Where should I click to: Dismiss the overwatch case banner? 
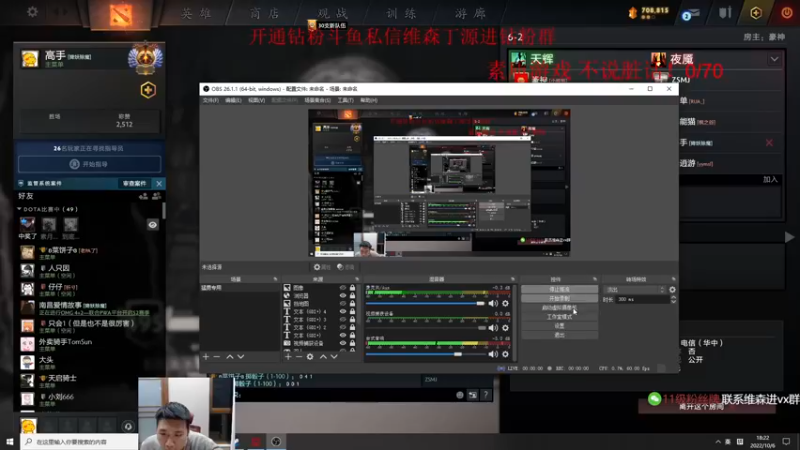click(x=159, y=183)
